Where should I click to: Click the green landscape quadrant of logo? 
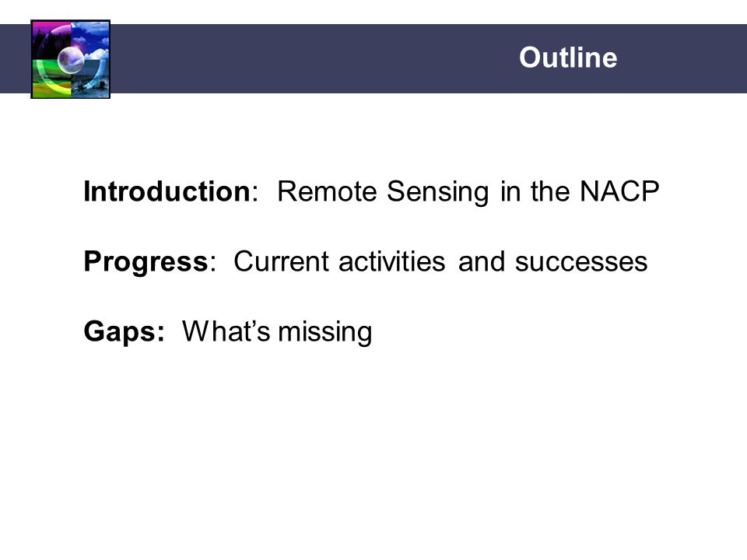coord(51,78)
